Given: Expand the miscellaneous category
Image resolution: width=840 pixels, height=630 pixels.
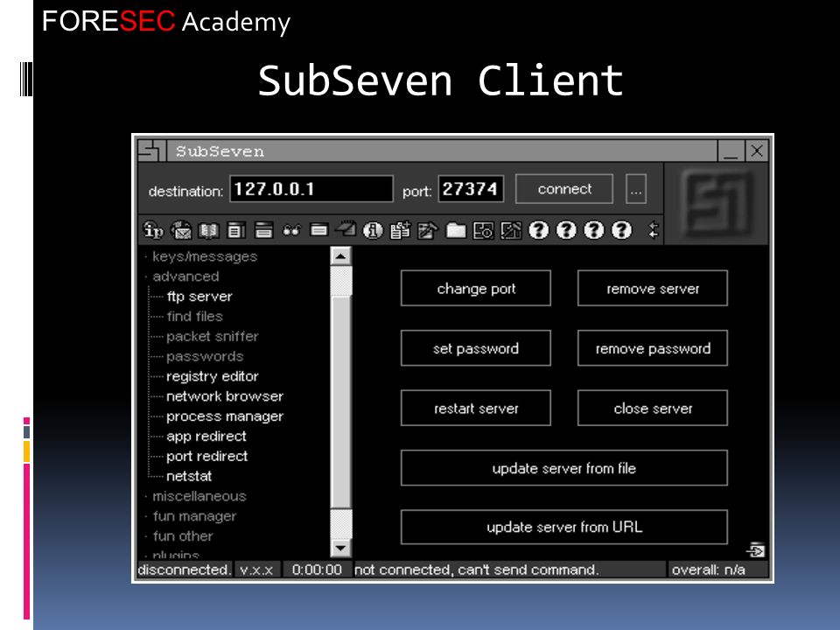Looking at the screenshot, I should pyautogui.click(x=199, y=496).
